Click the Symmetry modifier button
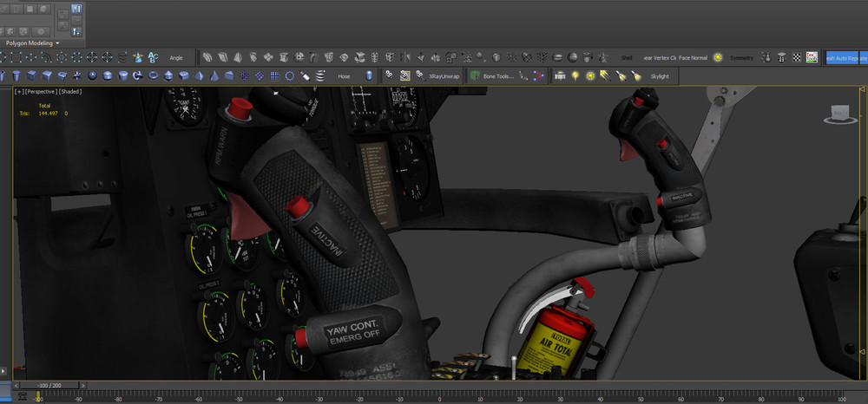Screen dimensions: 868x404 pos(741,57)
